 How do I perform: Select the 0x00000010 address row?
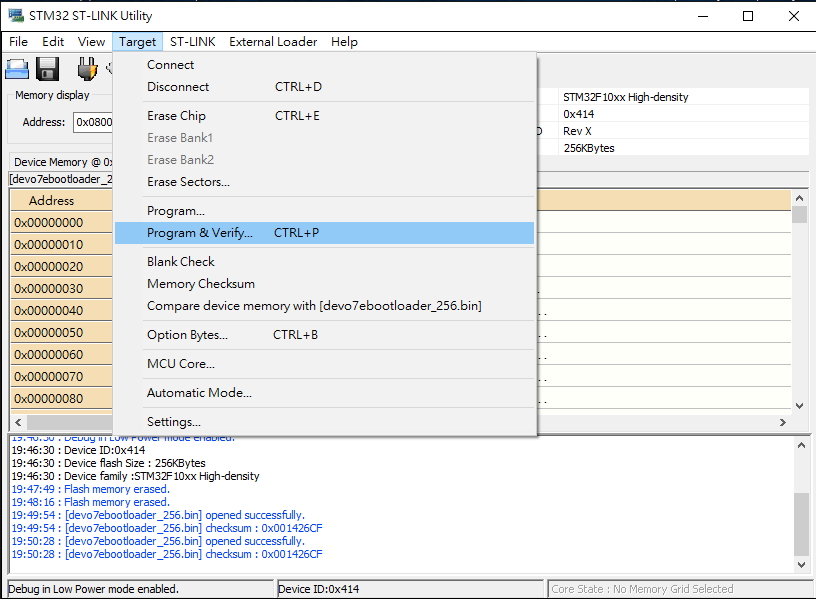(x=61, y=245)
